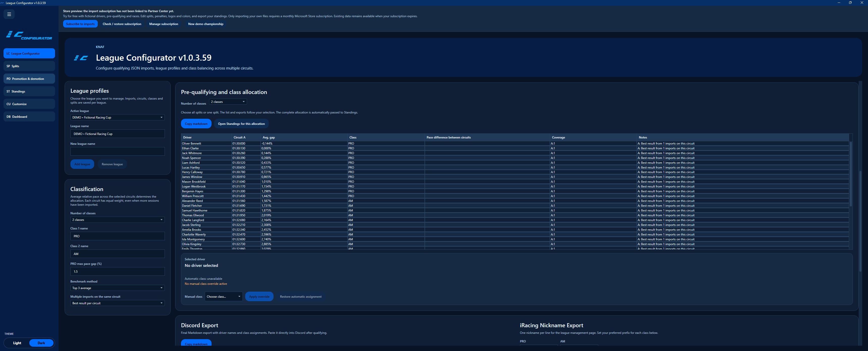Click Subscribe to imports button
Viewport: 868px width, 351px height.
(80, 24)
